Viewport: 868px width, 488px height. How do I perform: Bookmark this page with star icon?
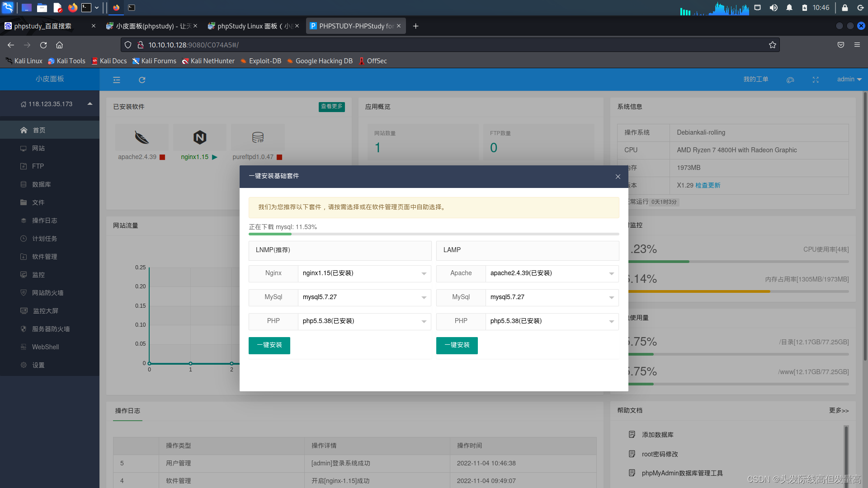(773, 45)
